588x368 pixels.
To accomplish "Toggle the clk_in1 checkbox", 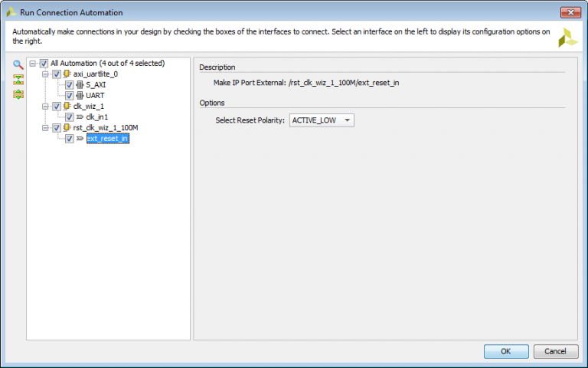I will click(70, 117).
